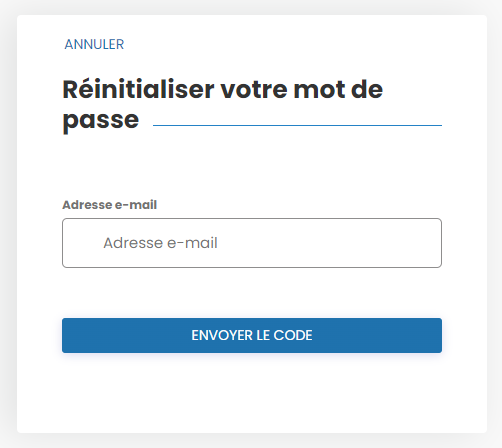Select the Adresse e-mail label above field
The image size is (502, 448).
click(109, 205)
